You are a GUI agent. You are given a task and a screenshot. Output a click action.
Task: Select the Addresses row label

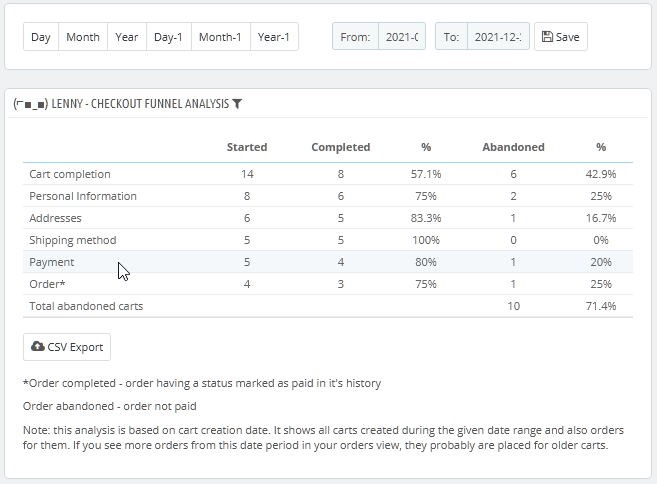click(x=55, y=218)
